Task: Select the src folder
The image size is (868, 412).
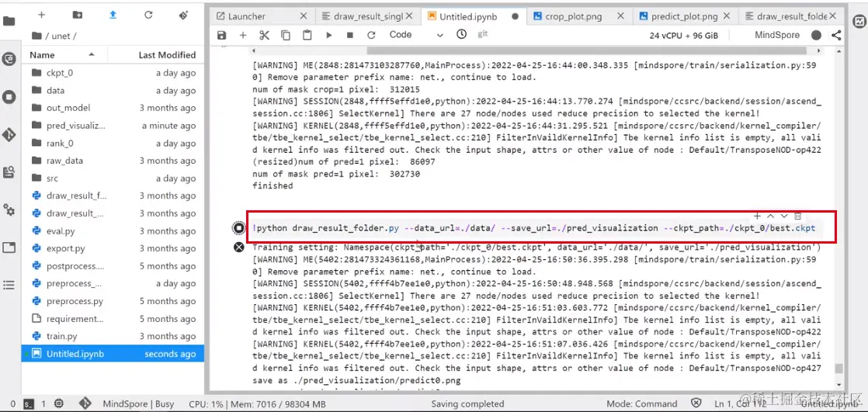Action: 113,178
